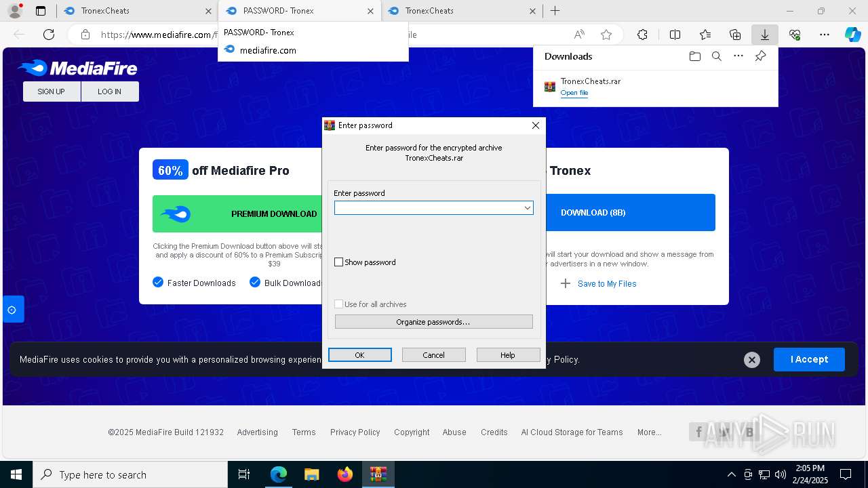Click Save to My Files link
Screen dimensions: 868x488
pyautogui.click(x=607, y=284)
